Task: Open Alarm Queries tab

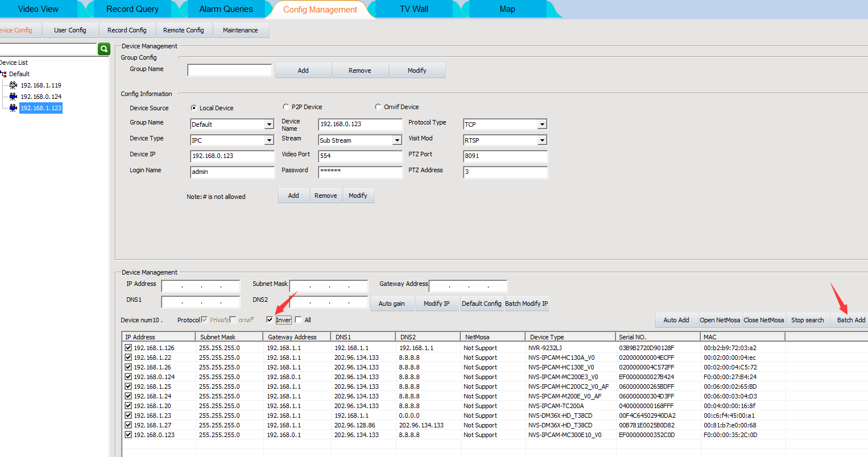Action: click(226, 9)
